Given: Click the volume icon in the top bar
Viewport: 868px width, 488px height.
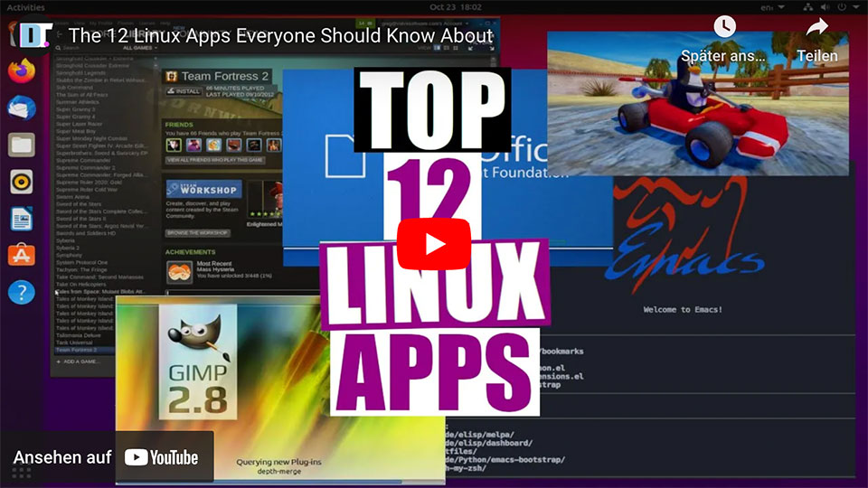Looking at the screenshot, I should [825, 7].
